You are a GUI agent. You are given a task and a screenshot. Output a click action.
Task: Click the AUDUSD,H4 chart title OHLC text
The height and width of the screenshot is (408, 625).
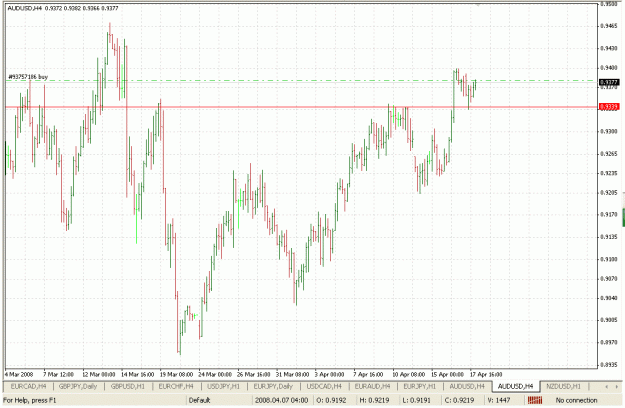[x=63, y=8]
